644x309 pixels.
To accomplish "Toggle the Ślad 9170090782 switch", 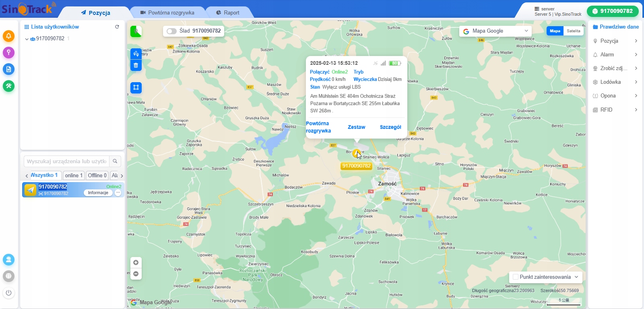I will point(171,31).
